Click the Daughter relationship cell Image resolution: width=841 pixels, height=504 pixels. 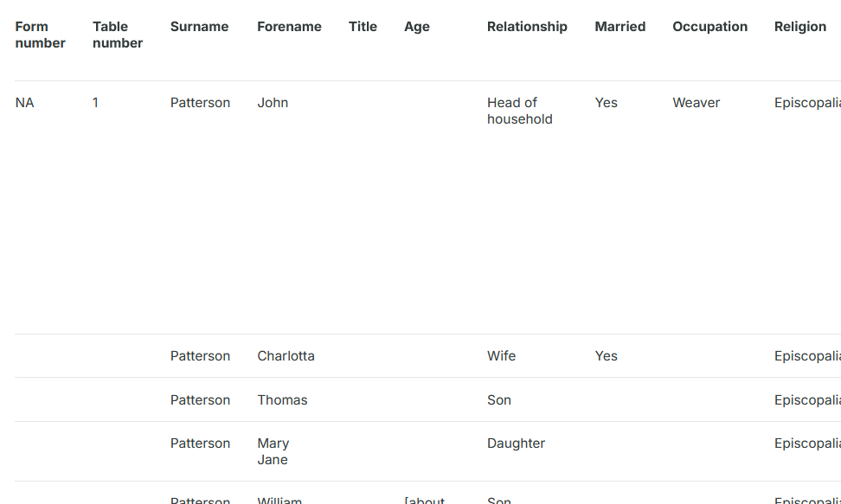pos(516,443)
